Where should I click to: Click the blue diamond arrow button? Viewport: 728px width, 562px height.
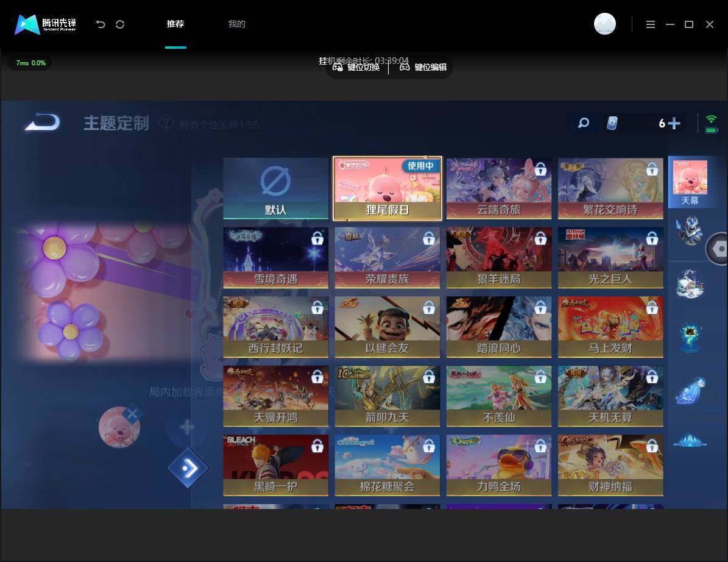188,468
